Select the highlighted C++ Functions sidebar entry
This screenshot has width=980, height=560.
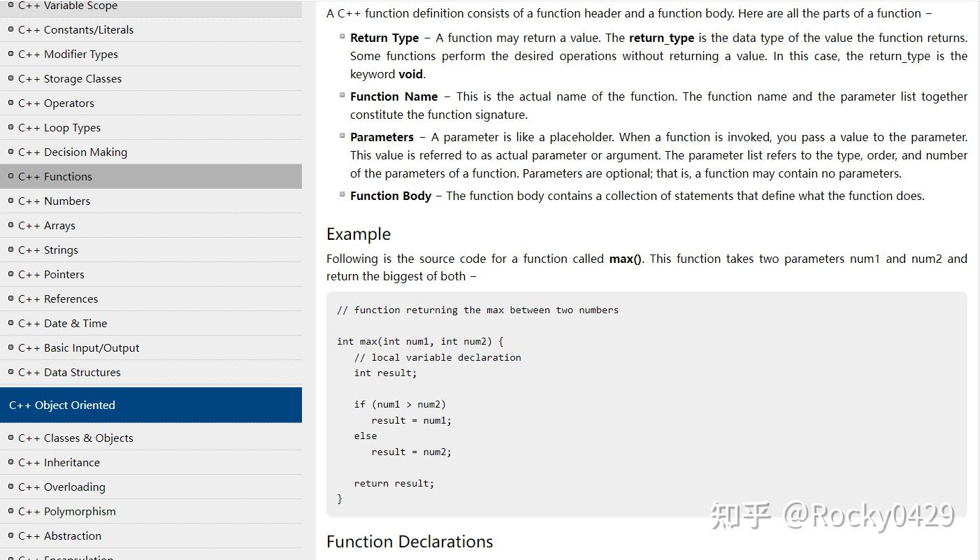tap(55, 176)
